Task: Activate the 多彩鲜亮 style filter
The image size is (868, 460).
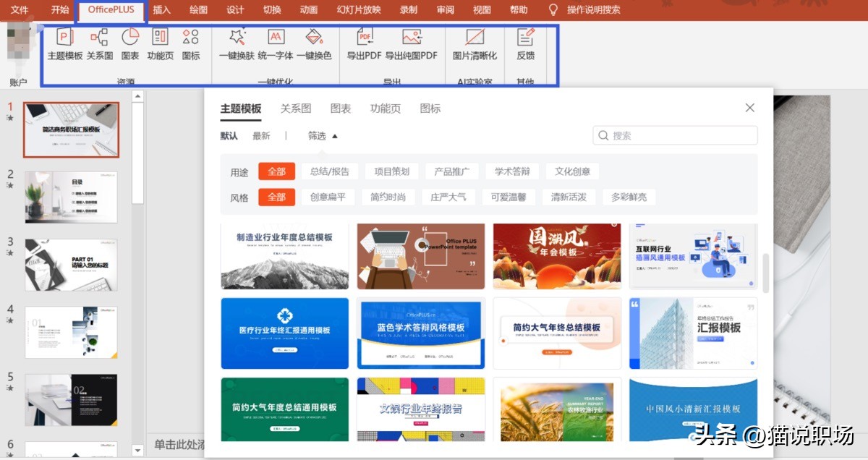Action: click(629, 197)
